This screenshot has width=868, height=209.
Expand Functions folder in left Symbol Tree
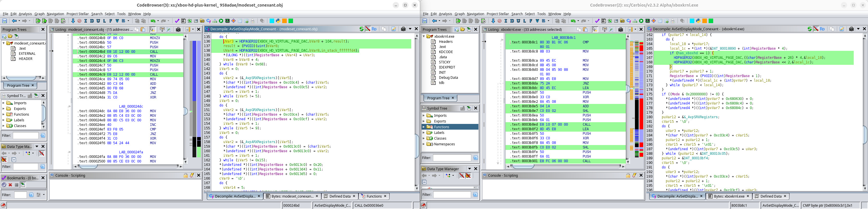point(4,114)
